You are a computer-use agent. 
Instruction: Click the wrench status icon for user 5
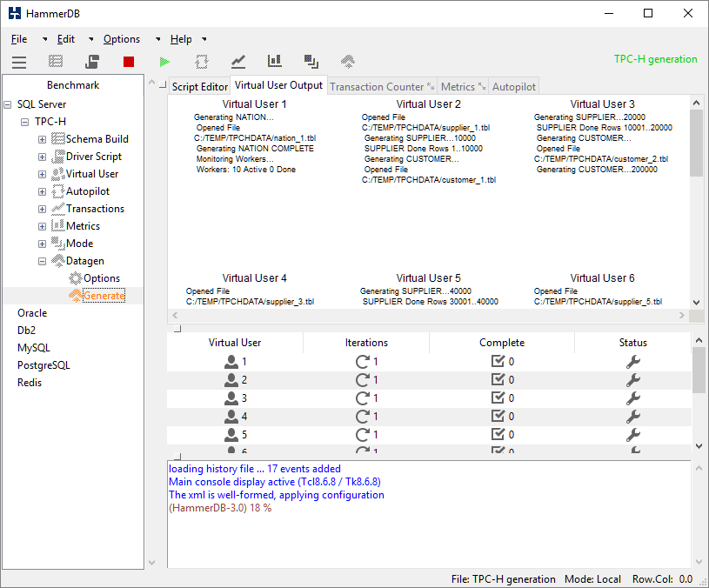pyautogui.click(x=633, y=435)
